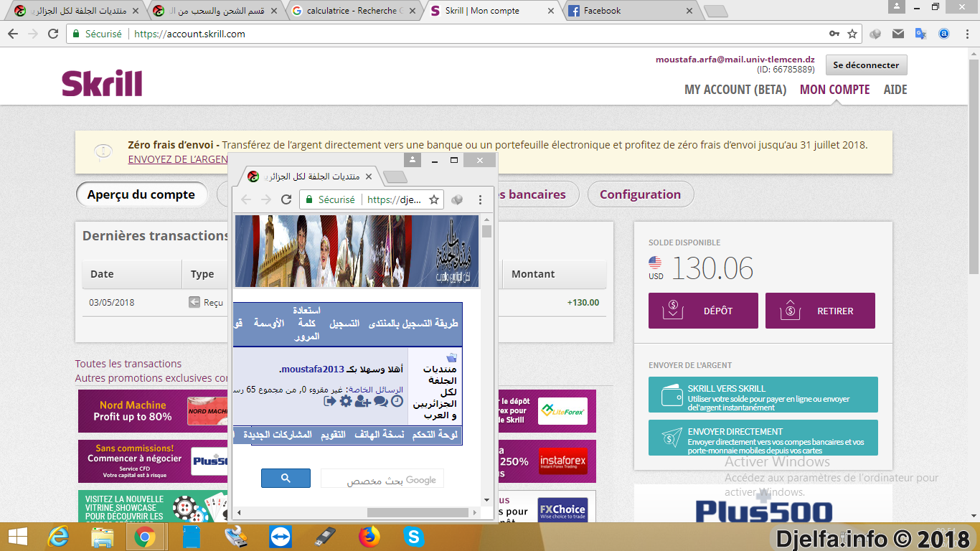The width and height of the screenshot is (980, 551).
Task: Open the Google Translate extension icon
Action: point(921,34)
